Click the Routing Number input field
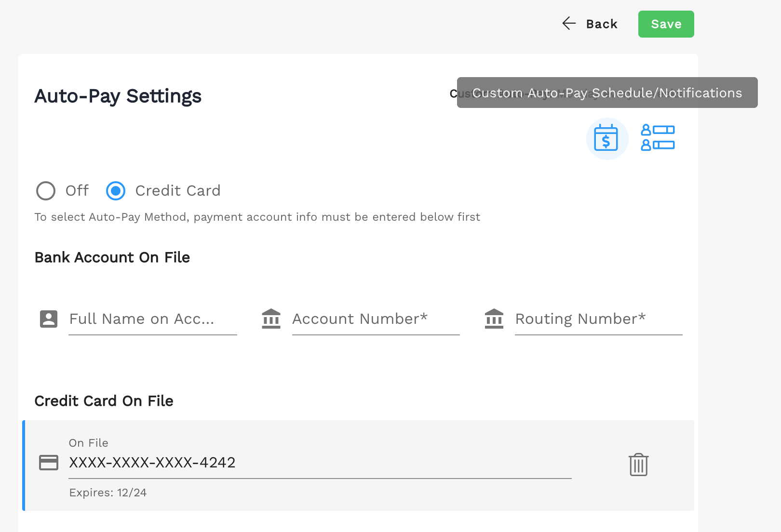The height and width of the screenshot is (532, 781). click(x=598, y=319)
